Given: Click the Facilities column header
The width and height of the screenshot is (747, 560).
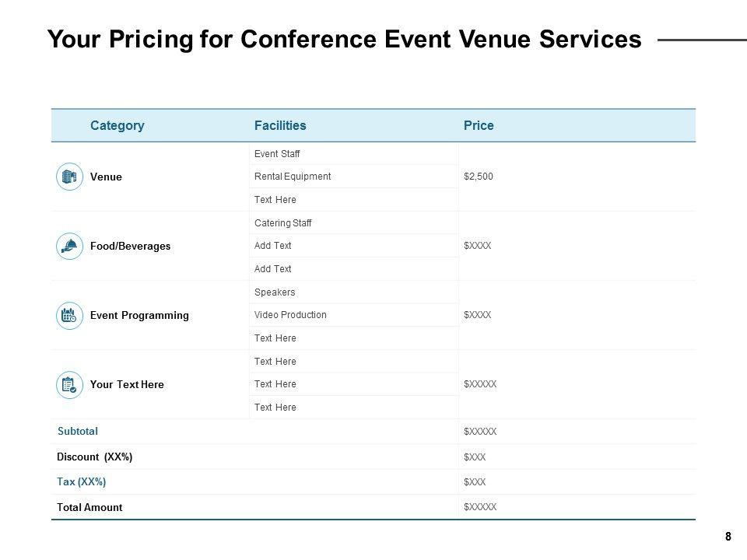Looking at the screenshot, I should [280, 125].
